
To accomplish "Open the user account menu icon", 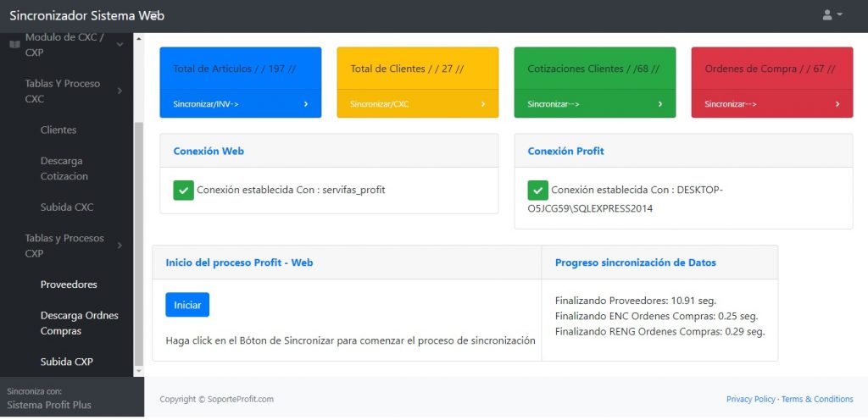I will (832, 15).
